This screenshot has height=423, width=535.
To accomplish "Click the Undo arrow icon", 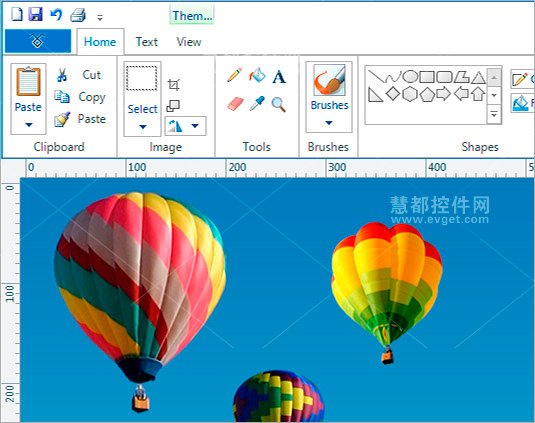I will pyautogui.click(x=56, y=15).
